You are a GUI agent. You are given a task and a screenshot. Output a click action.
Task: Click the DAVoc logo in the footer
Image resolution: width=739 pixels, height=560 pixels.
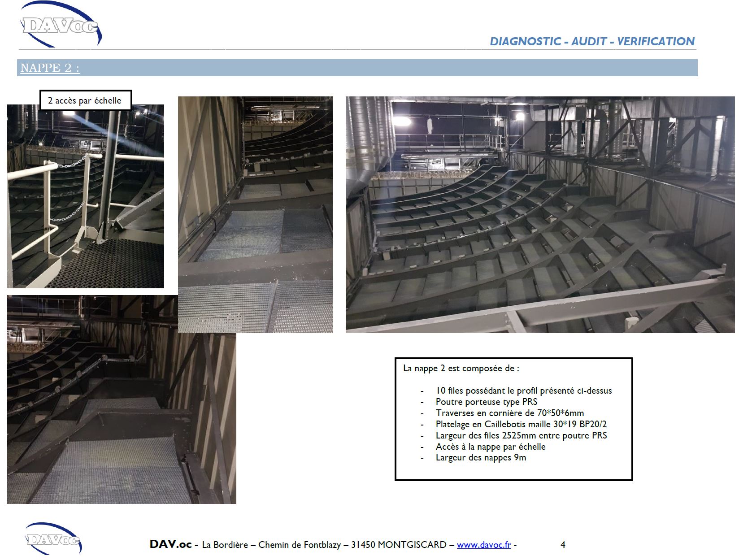point(54,538)
